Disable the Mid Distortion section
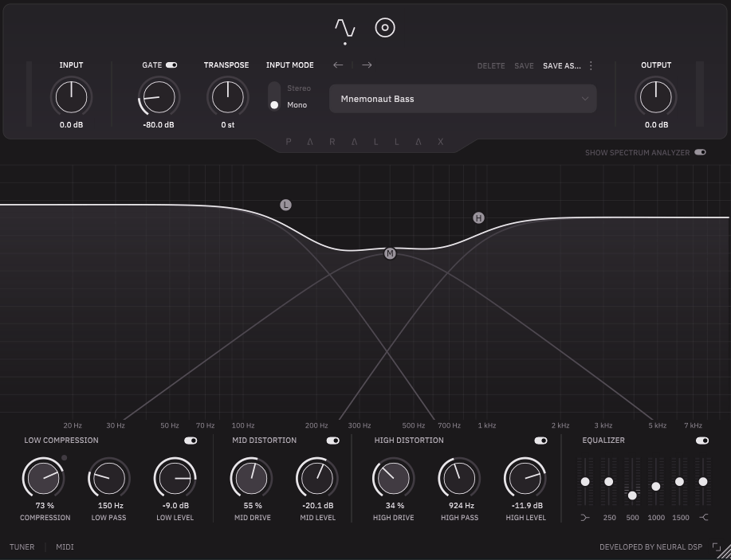Screen dimensions: 731x560 click(333, 441)
